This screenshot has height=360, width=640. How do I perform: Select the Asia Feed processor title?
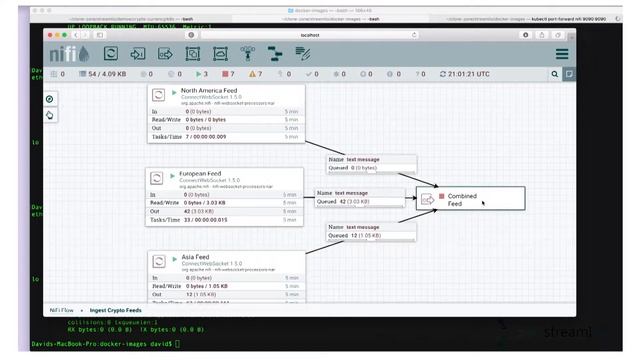[195, 257]
